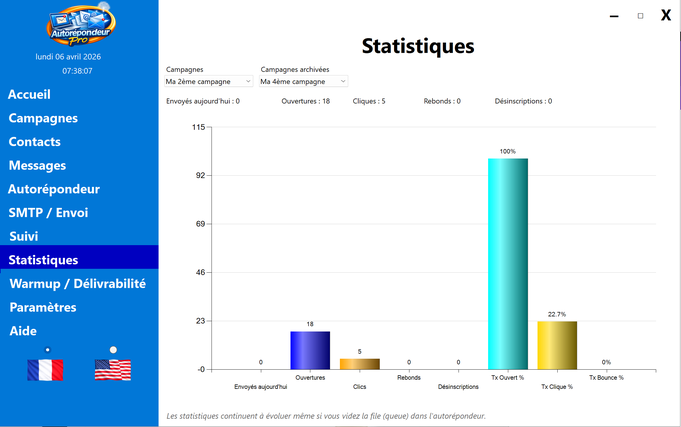This screenshot has width=681, height=427.
Task: Click the blue Ouvertures bar in chart
Action: (310, 351)
